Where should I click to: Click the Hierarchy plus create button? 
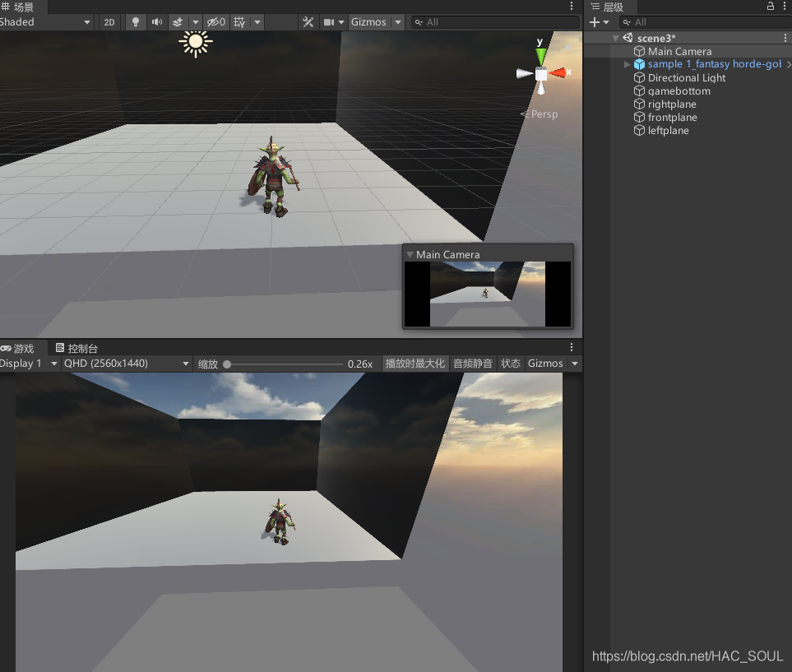595,22
